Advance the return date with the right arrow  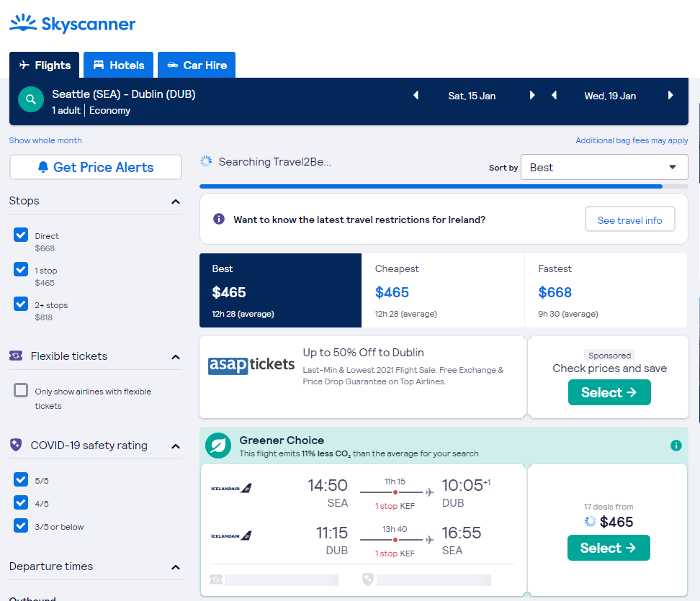670,95
